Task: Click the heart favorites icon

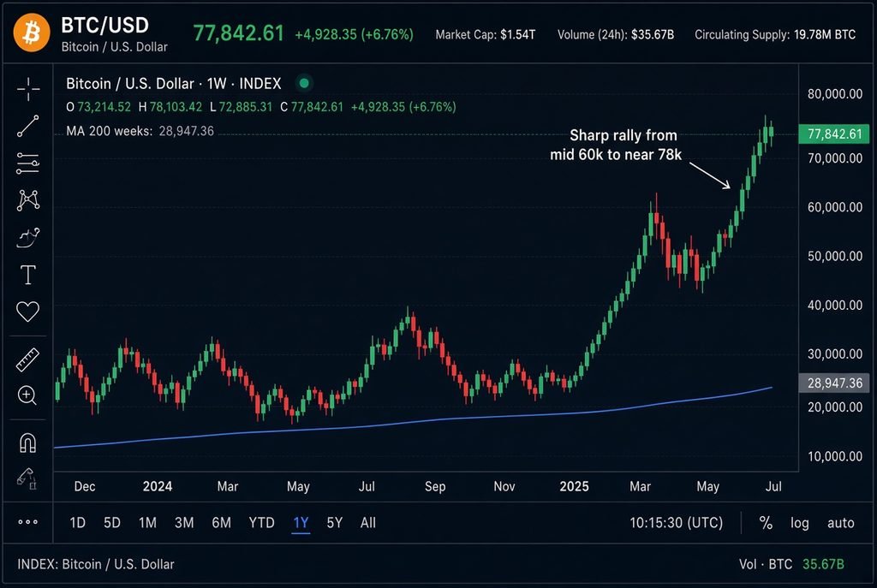Action: tap(28, 312)
